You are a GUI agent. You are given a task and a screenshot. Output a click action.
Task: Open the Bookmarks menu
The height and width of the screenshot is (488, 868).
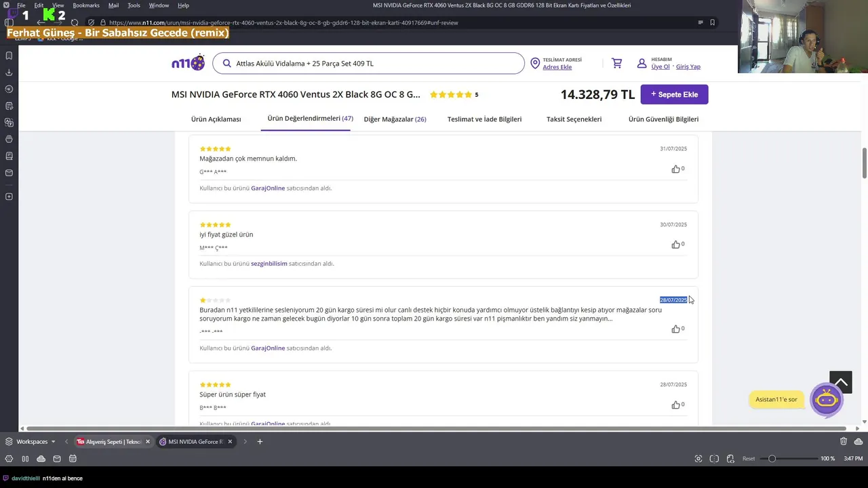coord(86,5)
